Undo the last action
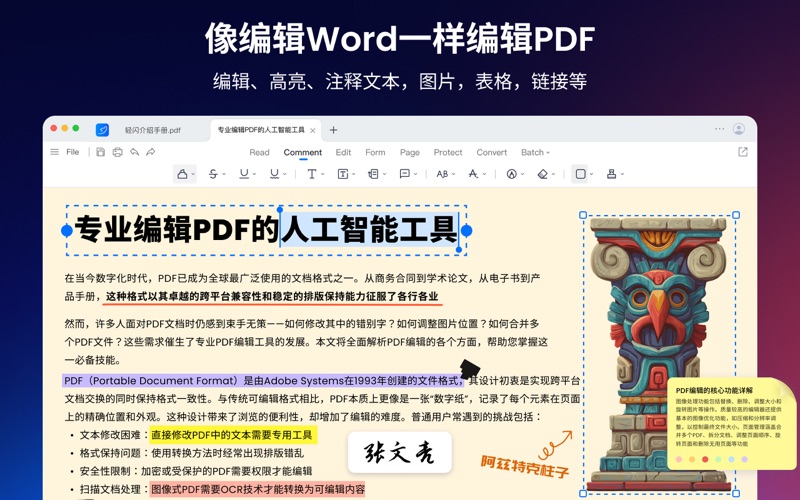800x500 pixels. tap(134, 152)
